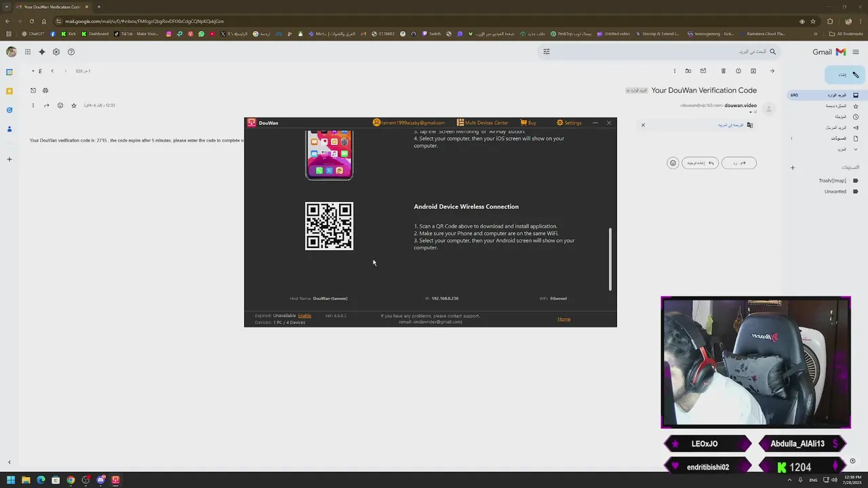The height and width of the screenshot is (488, 868).
Task: Open the Gmail main menu hamburger
Action: click(x=856, y=52)
